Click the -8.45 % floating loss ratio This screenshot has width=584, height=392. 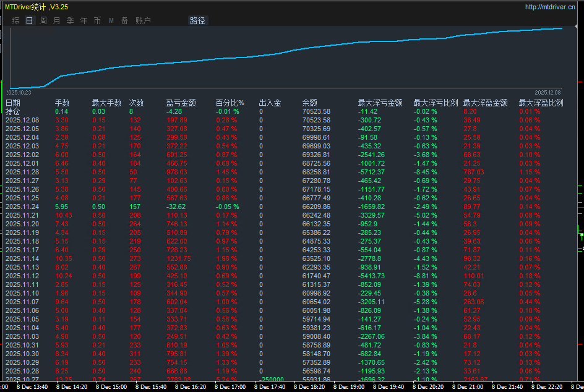[426, 172]
